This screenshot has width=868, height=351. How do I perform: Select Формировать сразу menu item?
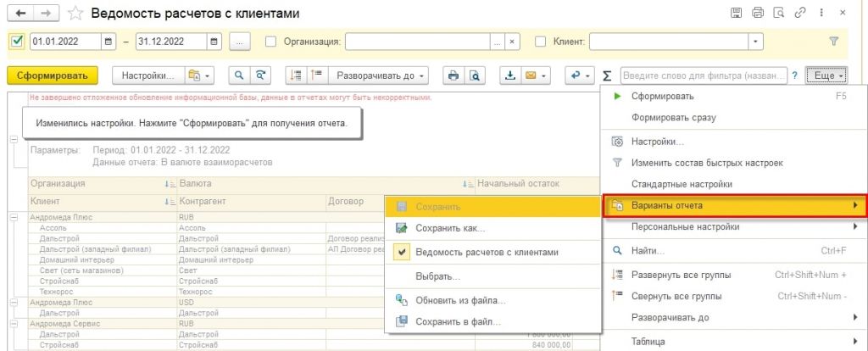734,117
